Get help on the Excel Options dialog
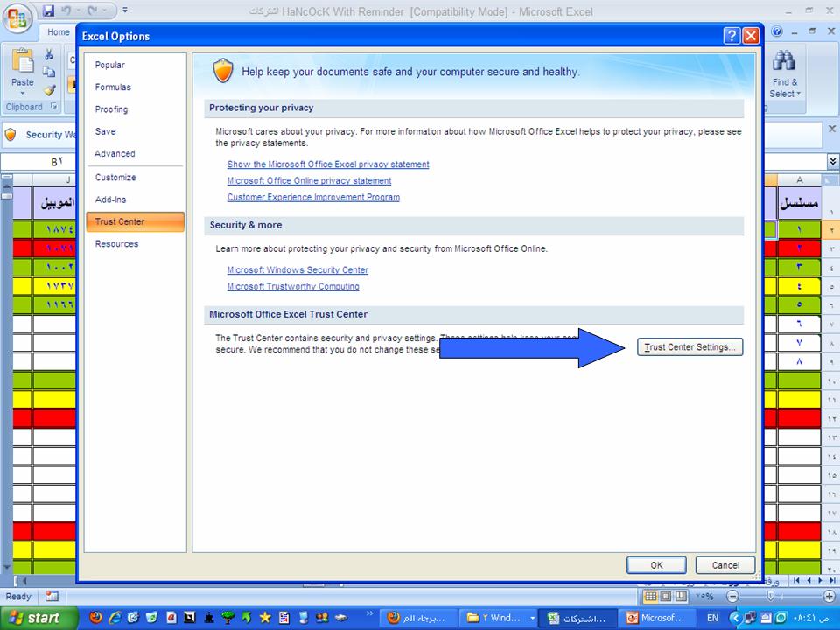The width and height of the screenshot is (840, 630). [731, 36]
